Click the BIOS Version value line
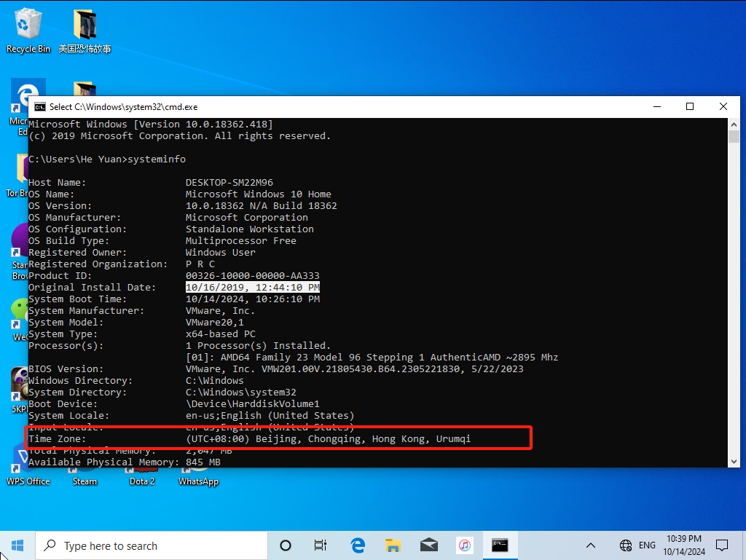Screen dimensions: 746x560 pos(355,369)
